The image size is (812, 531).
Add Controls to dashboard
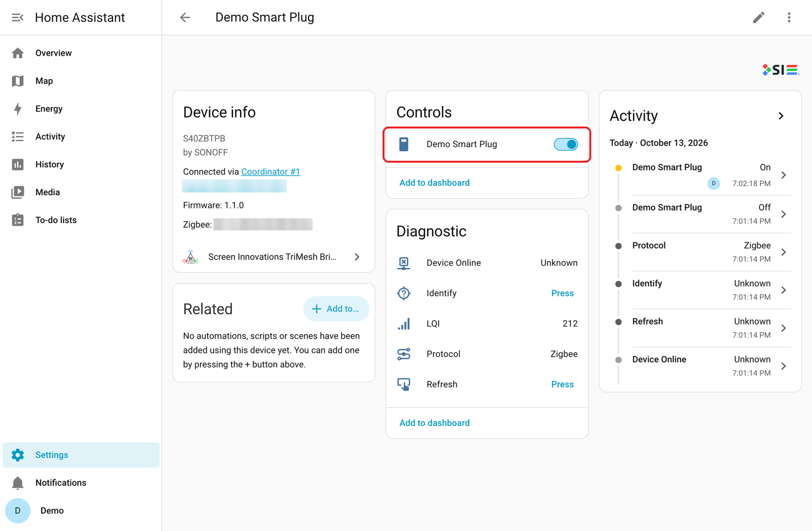[434, 183]
